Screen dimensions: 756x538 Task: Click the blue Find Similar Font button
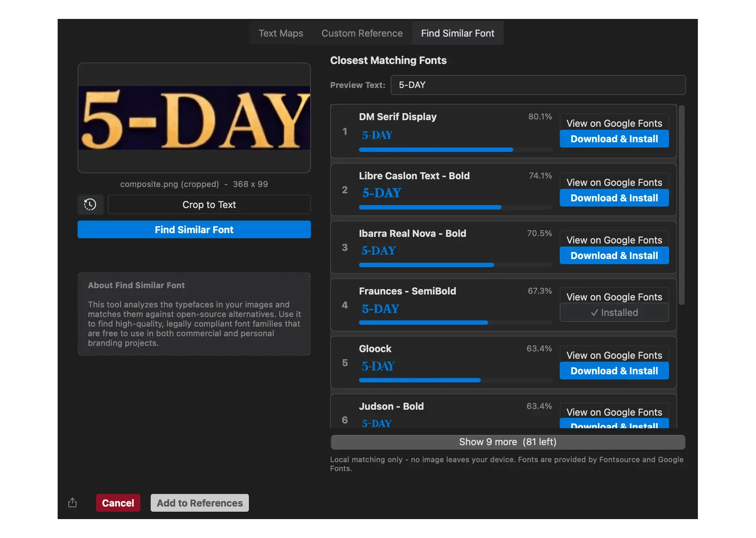point(194,229)
